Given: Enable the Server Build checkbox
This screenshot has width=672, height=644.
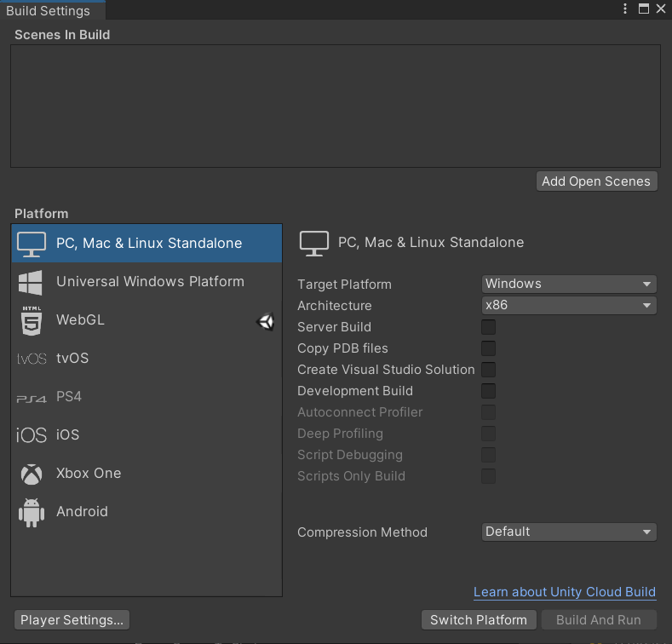Looking at the screenshot, I should (x=489, y=327).
